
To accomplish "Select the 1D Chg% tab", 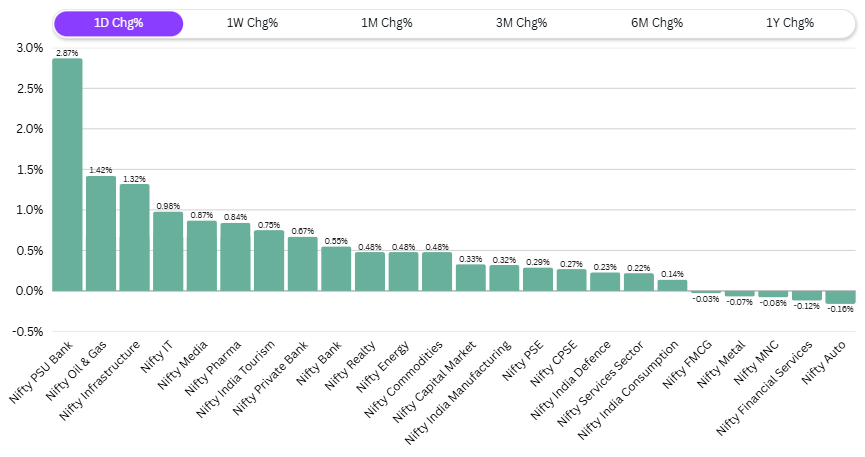I will click(118, 23).
